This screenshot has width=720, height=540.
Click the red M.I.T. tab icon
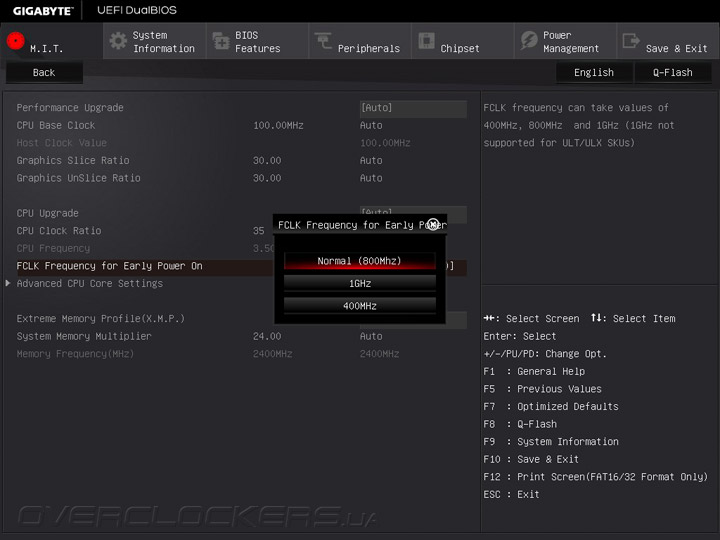(16, 41)
